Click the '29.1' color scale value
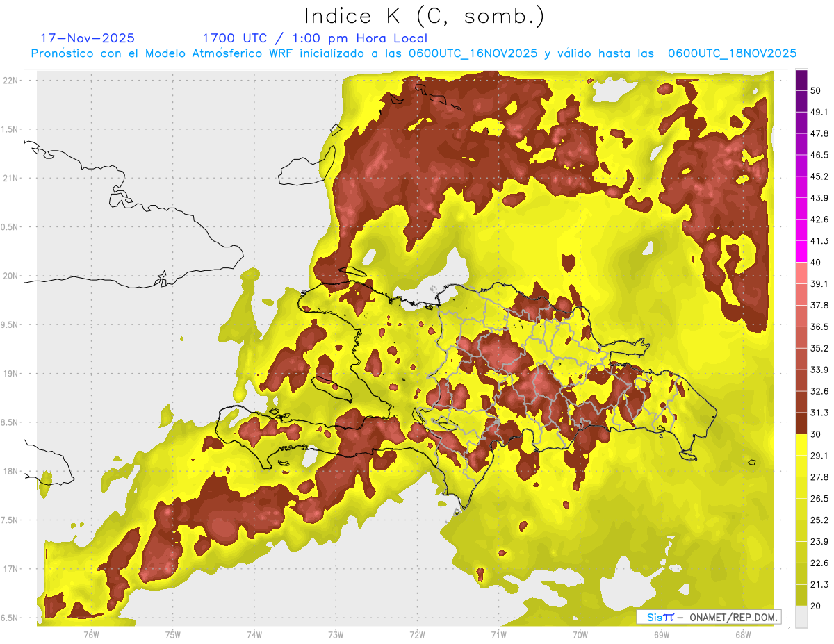Viewport: 834px width, 644px height. [x=819, y=456]
